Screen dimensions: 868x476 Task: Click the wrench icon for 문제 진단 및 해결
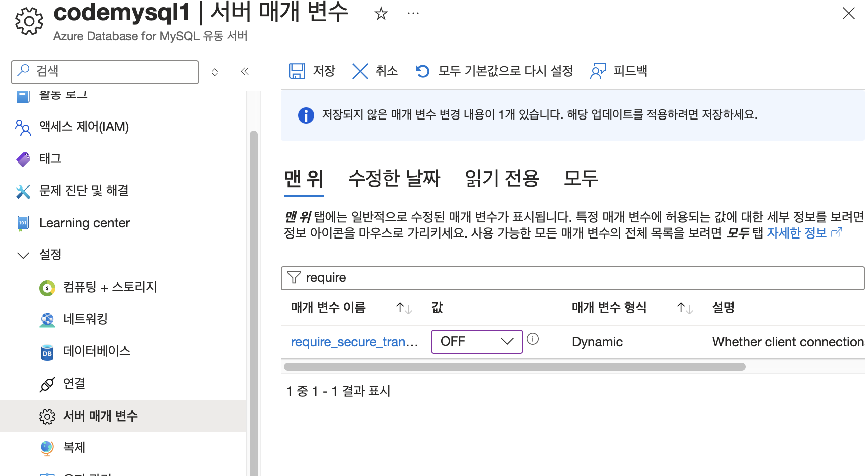click(x=23, y=191)
